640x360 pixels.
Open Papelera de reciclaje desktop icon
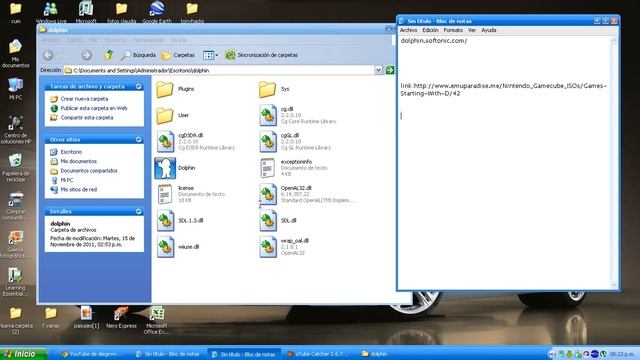point(16,168)
